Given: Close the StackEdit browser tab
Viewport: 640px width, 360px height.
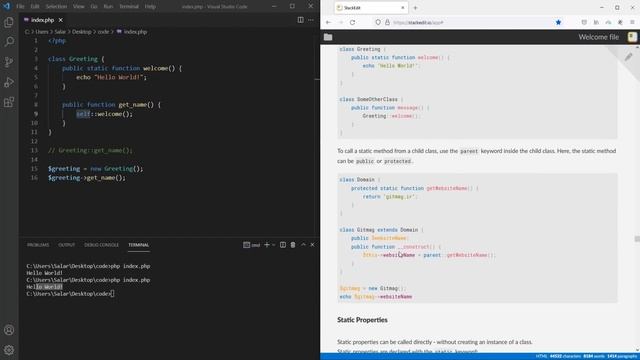Looking at the screenshot, I should point(402,8).
